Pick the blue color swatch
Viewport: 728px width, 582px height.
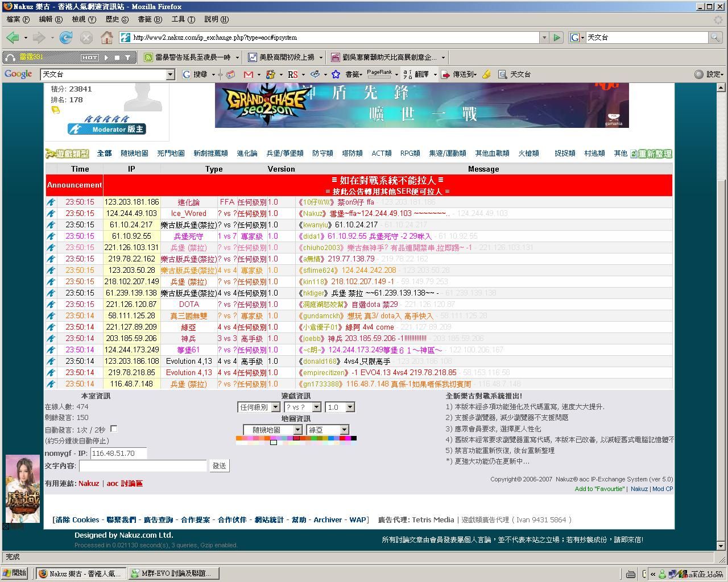click(x=331, y=438)
